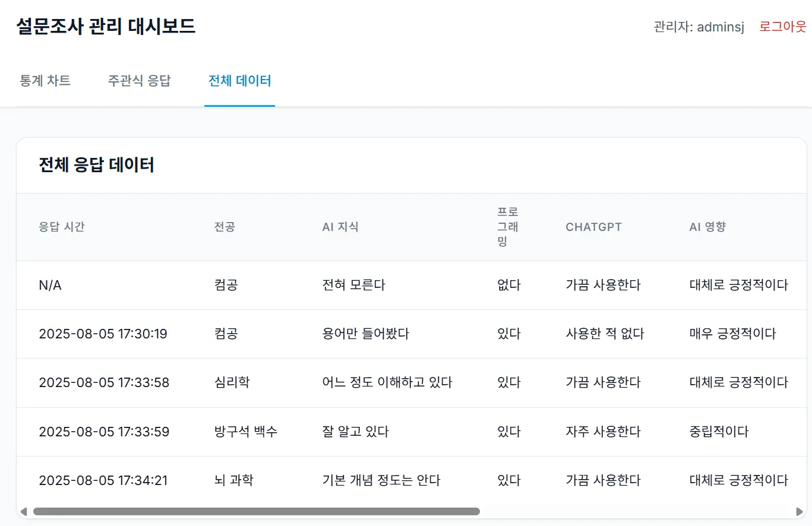812x526 pixels.
Task: Click the 로그아웃 link
Action: point(782,27)
